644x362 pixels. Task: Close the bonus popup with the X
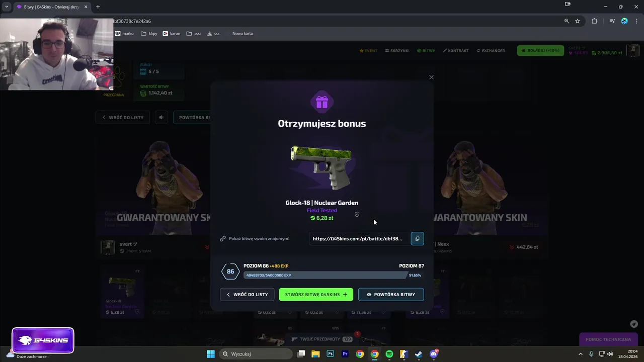(x=431, y=77)
